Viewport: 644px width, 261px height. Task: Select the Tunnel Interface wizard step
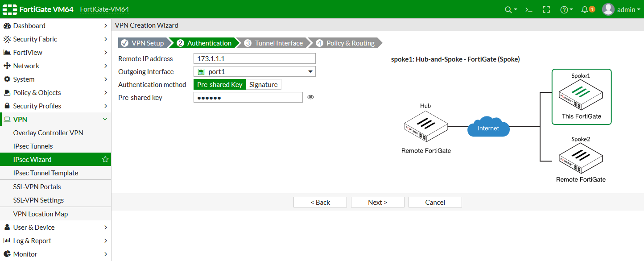274,43
